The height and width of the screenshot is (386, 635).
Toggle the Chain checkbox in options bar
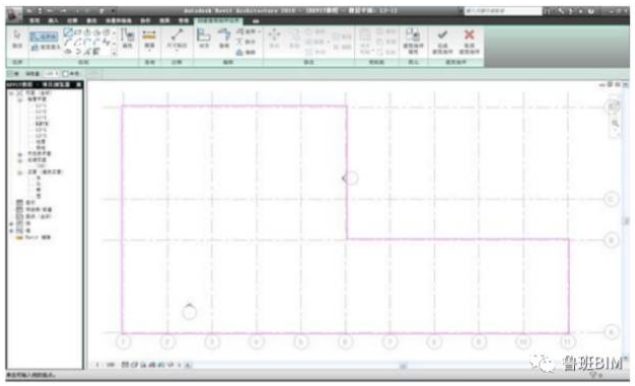(11, 74)
